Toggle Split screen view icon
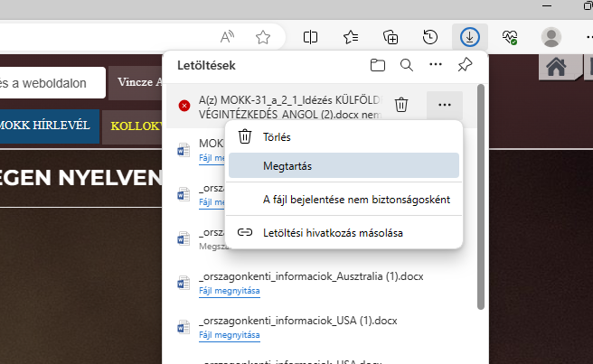 click(310, 37)
